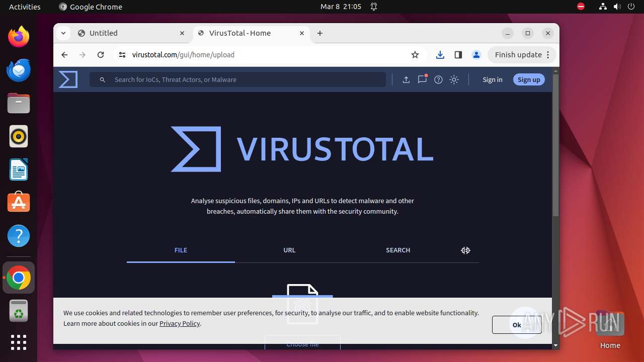Switch to the SEARCH tab

pyautogui.click(x=398, y=250)
